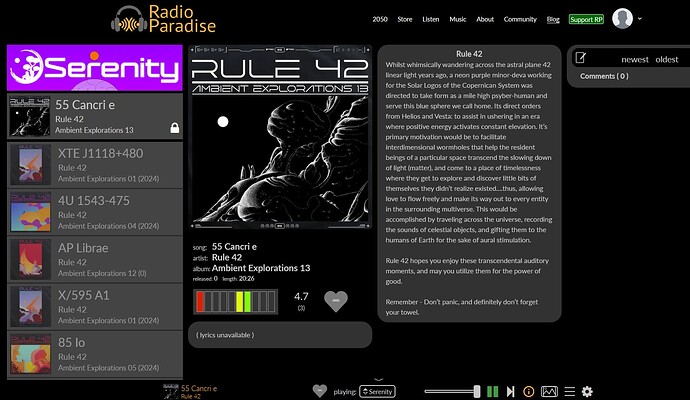The width and height of the screenshot is (690, 400).
Task: Sort comments by newest
Action: [635, 59]
